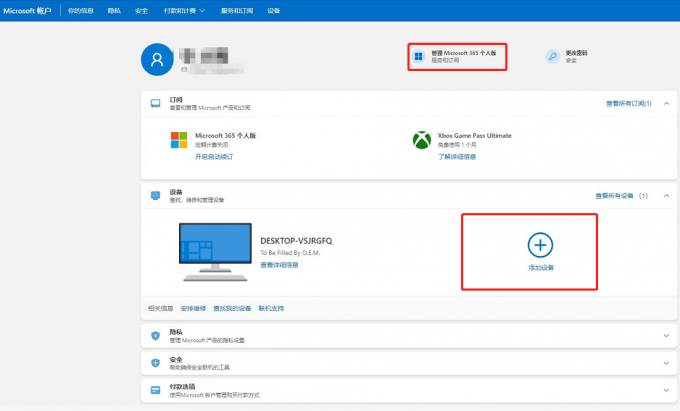Click the plus icon to 添加设备
The width and height of the screenshot is (680, 411).
(540, 245)
